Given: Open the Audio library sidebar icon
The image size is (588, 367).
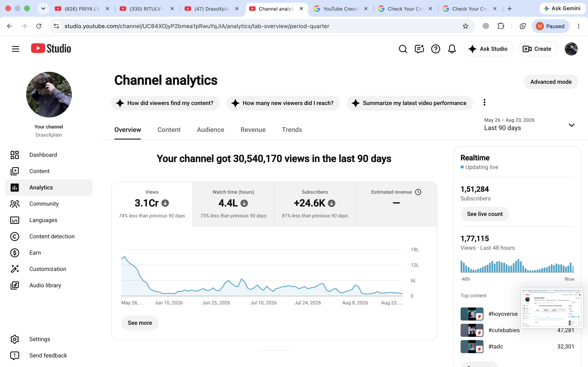Looking at the screenshot, I should 14,285.
